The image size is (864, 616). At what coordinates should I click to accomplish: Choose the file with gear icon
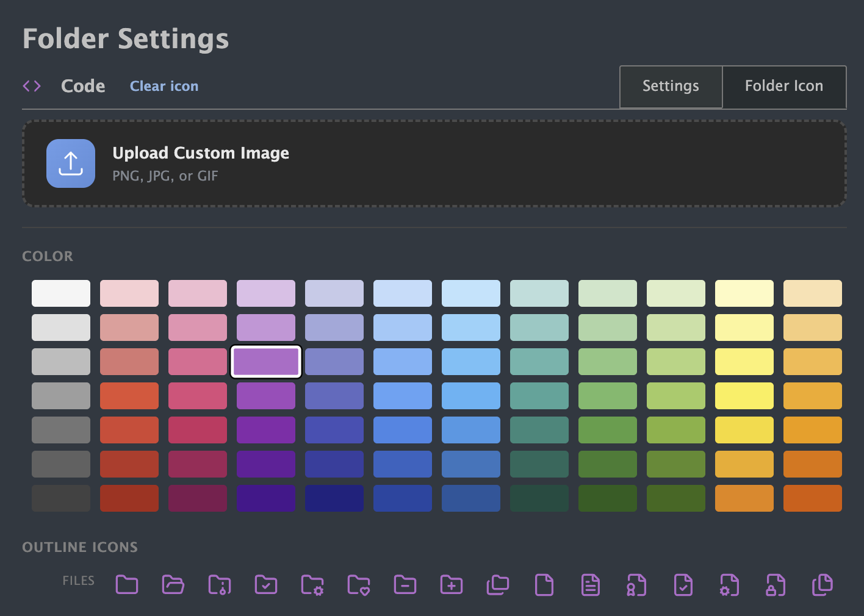pyautogui.click(x=730, y=585)
